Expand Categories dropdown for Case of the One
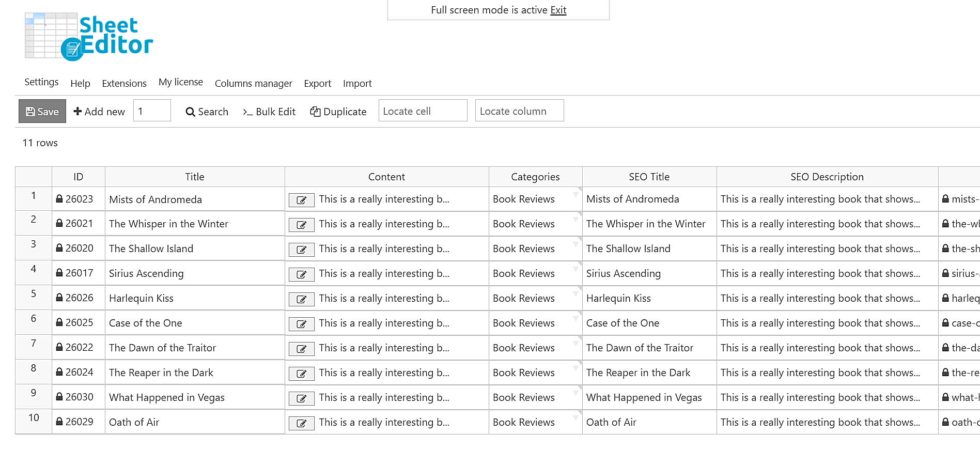The image size is (980, 450). [575, 318]
